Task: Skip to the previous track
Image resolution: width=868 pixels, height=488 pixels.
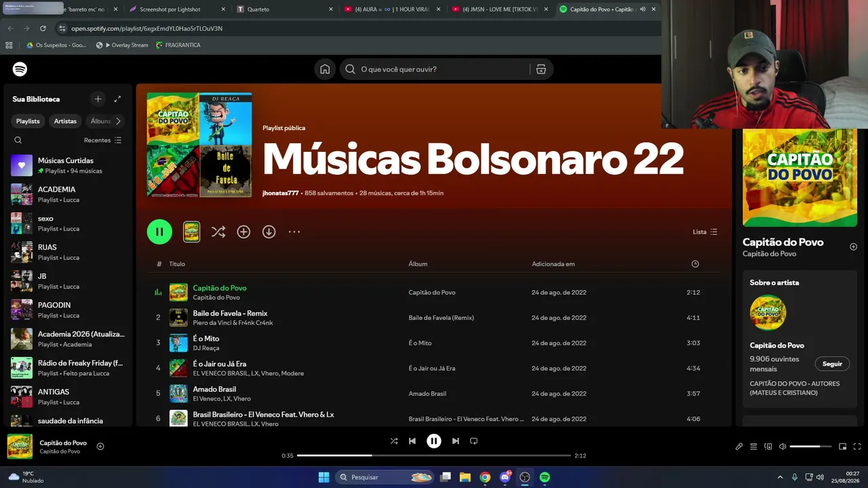Action: pos(412,441)
